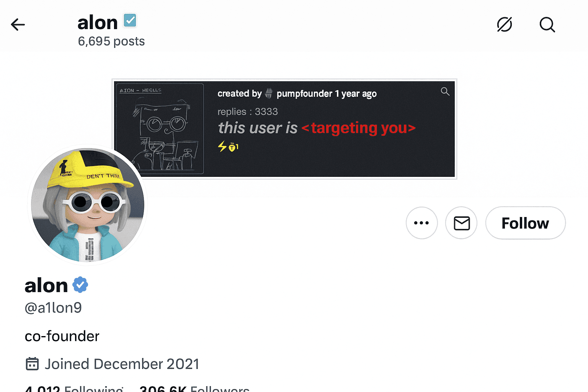Image resolution: width=588 pixels, height=392 pixels.
Task: Click the red "targeting you" text
Action: 358,128
